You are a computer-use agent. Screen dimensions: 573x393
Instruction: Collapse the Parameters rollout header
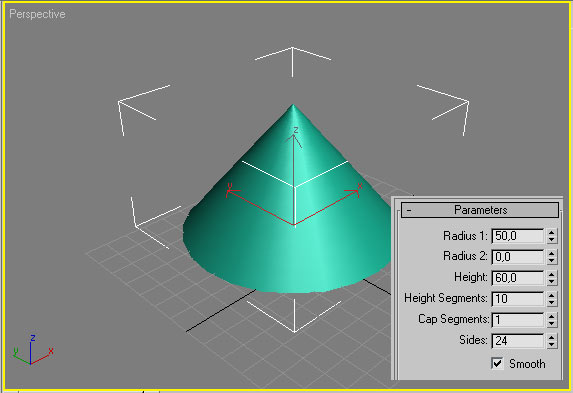point(480,210)
